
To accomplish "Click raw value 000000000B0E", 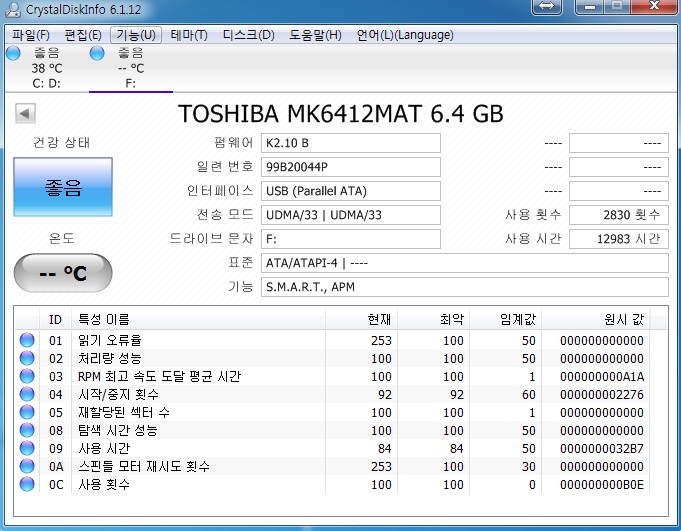I will tap(602, 485).
